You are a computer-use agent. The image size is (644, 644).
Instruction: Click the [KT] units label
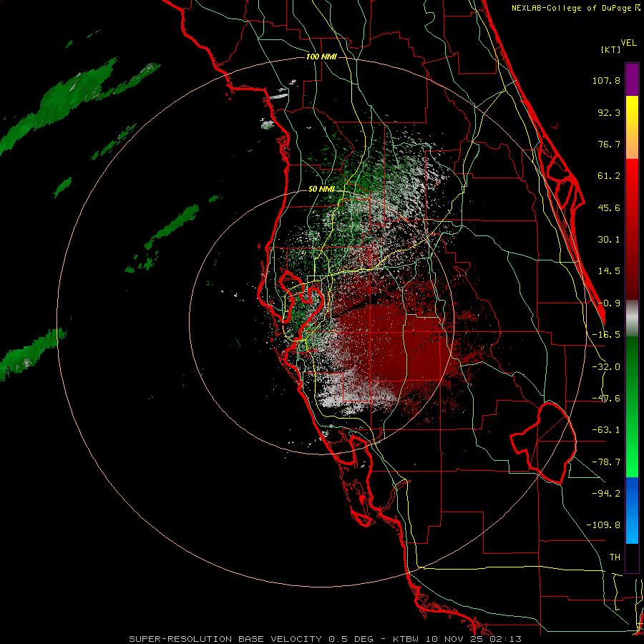[x=610, y=49]
